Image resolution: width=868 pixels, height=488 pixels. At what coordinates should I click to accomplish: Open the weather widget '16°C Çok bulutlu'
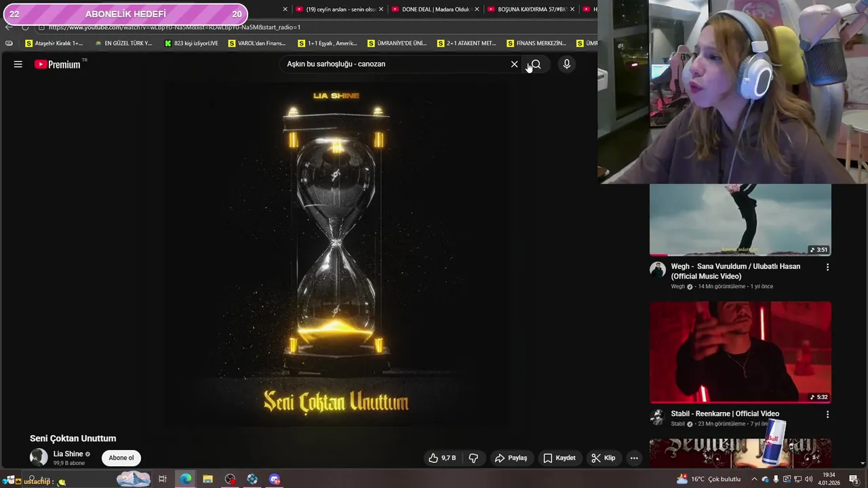[x=709, y=479]
